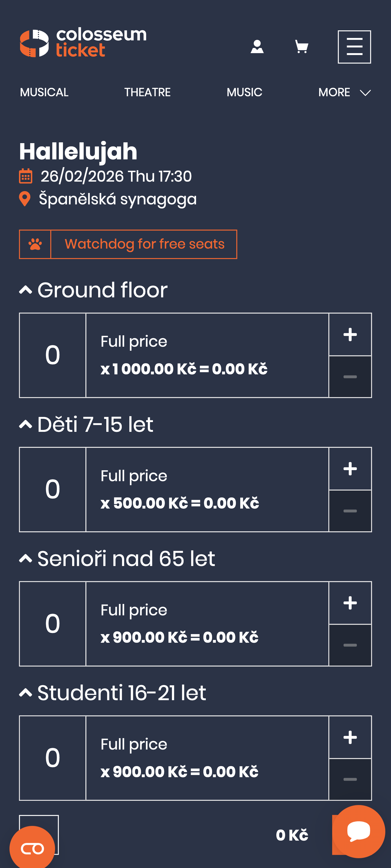This screenshot has width=391, height=868.
Task: Collapse the Ground floor section
Action: 25,290
